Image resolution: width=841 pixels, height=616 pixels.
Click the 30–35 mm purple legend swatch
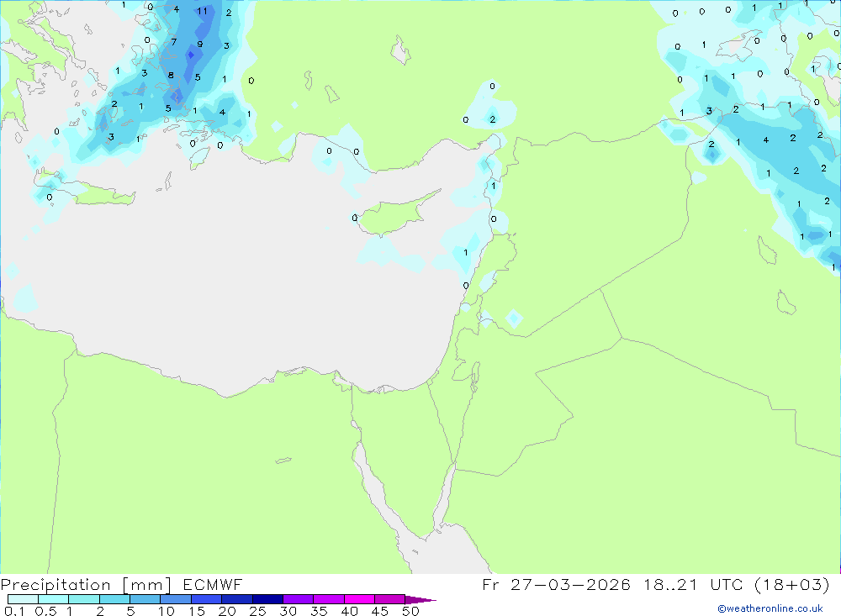[x=298, y=599]
